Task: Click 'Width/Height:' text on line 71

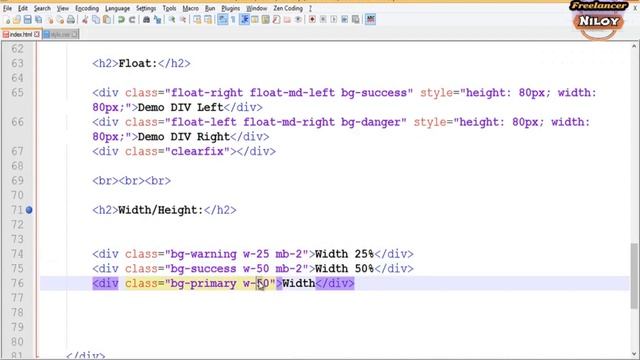Action: [160, 210]
